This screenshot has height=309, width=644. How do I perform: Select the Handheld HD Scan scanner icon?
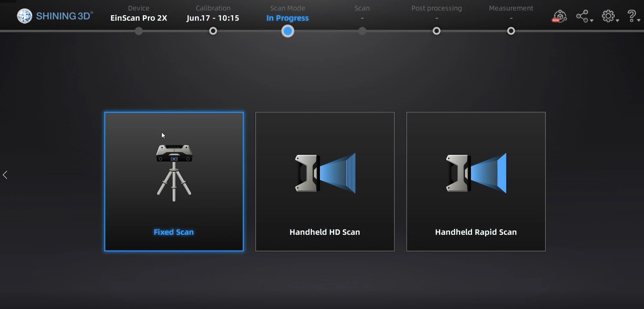(325, 173)
